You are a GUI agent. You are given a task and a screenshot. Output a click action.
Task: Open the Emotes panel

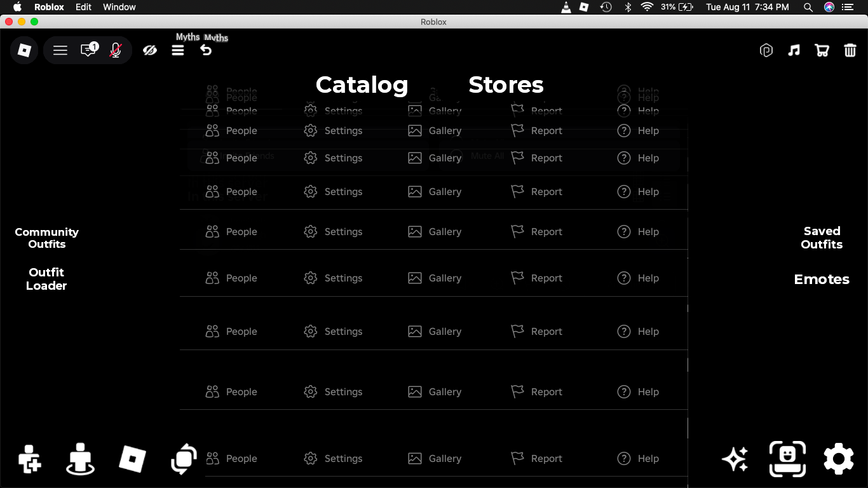pyautogui.click(x=822, y=279)
